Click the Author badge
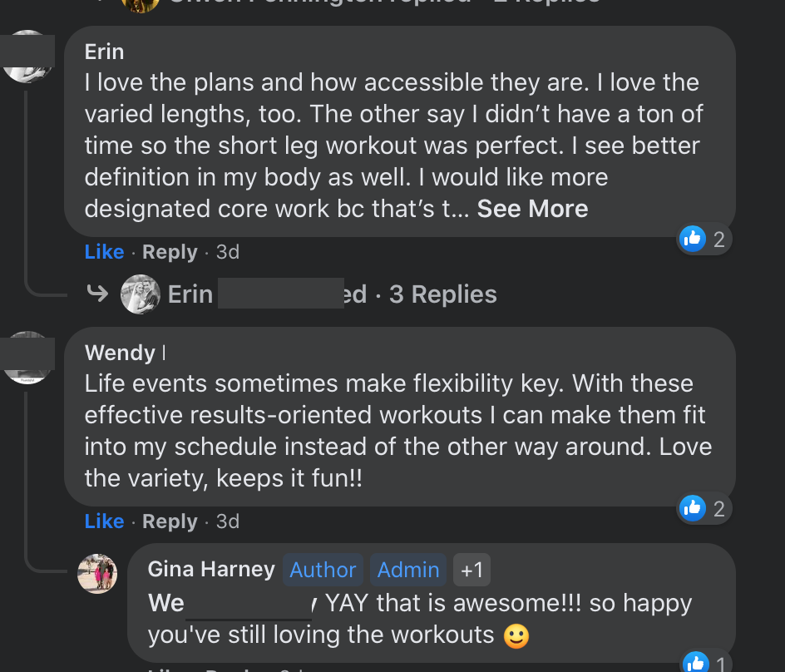 (323, 570)
